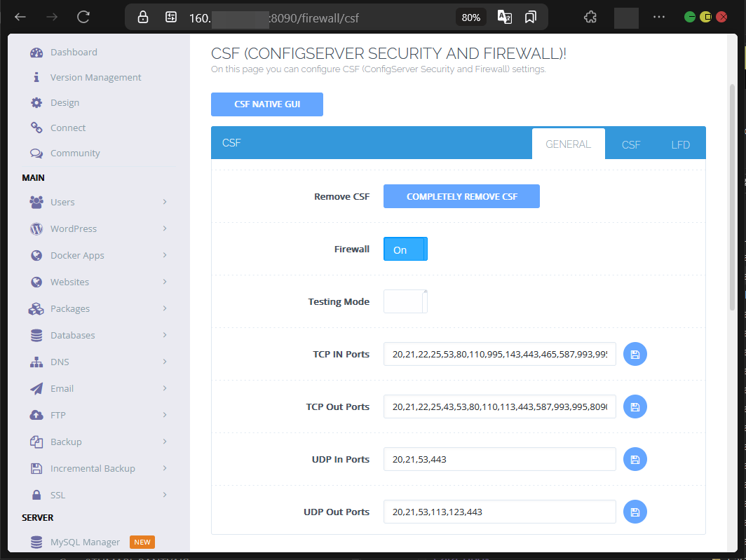Image resolution: width=746 pixels, height=560 pixels.
Task: Click the FTP cloud upload icon
Action: pos(36,416)
